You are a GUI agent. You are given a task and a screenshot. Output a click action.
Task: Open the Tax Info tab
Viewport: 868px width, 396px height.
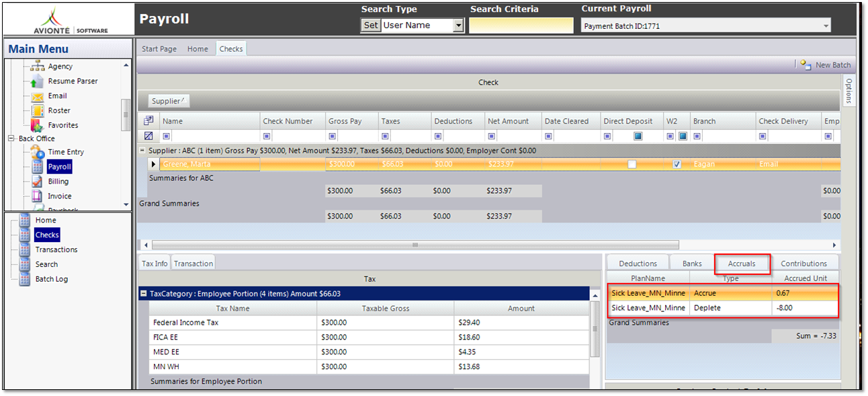point(155,264)
